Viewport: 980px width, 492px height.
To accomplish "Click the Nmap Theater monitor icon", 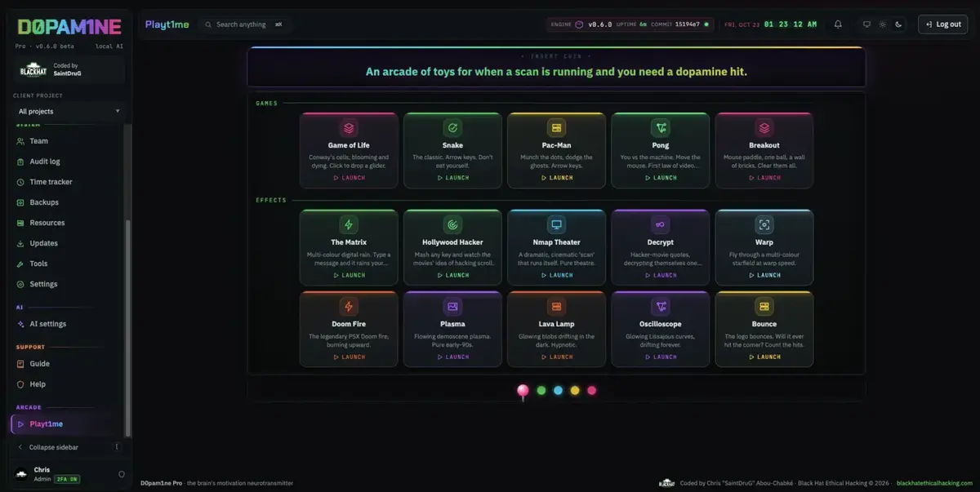I will pos(556,224).
